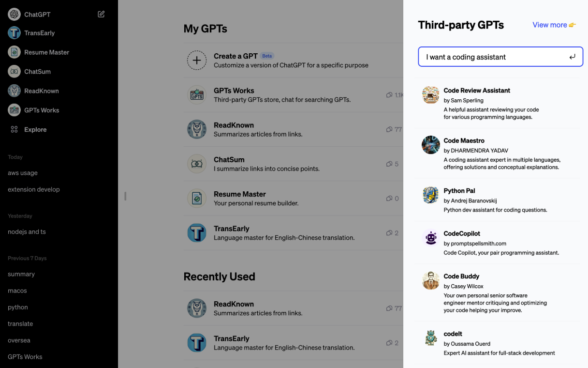Click TransEarly avatar in My GPTs list
The image size is (588, 368).
click(x=197, y=233)
